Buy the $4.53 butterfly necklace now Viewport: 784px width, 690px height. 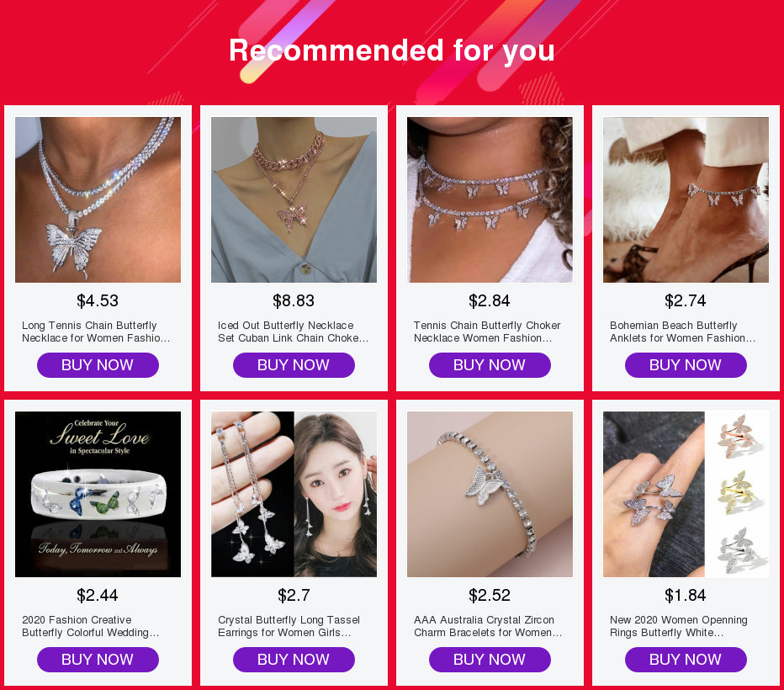[98, 365]
